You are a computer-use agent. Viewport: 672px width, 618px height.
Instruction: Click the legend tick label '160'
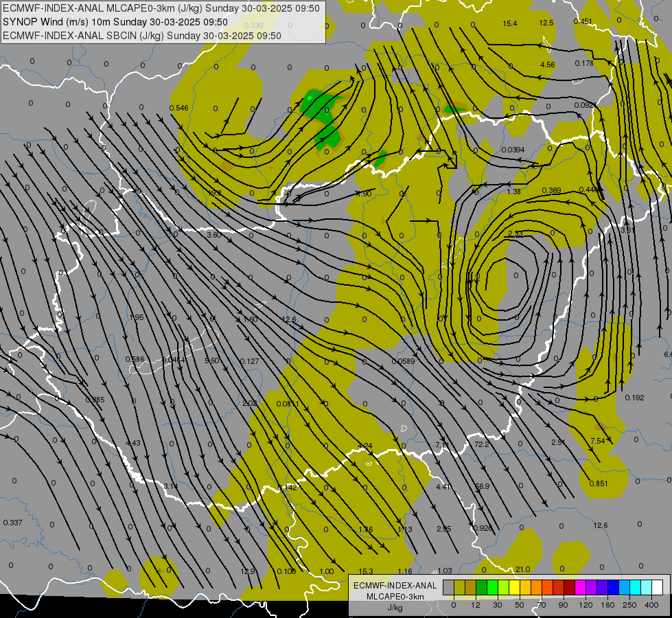pyautogui.click(x=607, y=605)
